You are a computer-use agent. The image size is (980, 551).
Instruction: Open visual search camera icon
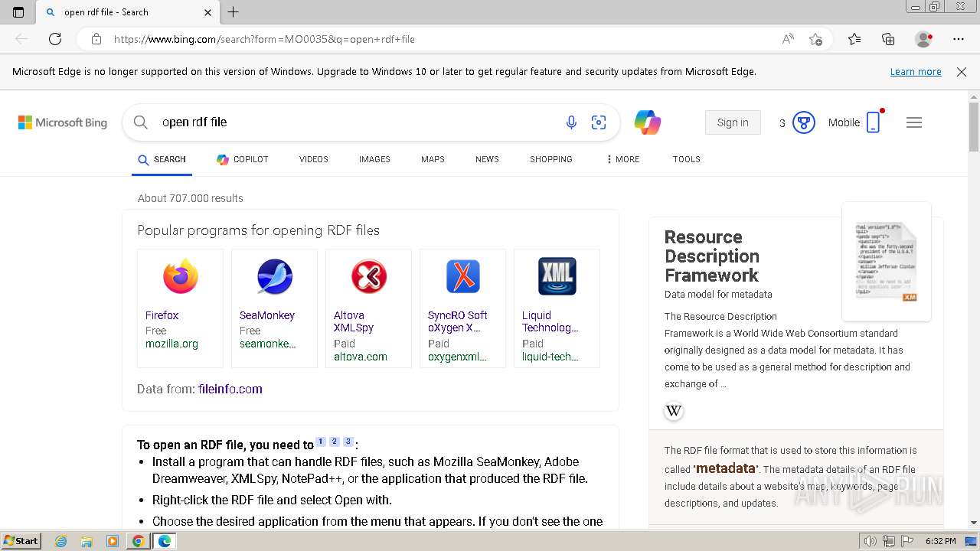click(599, 122)
